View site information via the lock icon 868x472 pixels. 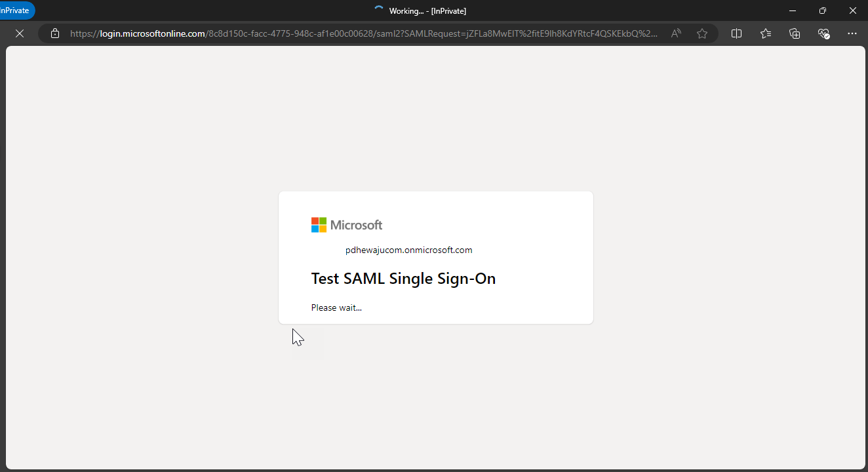pos(55,33)
